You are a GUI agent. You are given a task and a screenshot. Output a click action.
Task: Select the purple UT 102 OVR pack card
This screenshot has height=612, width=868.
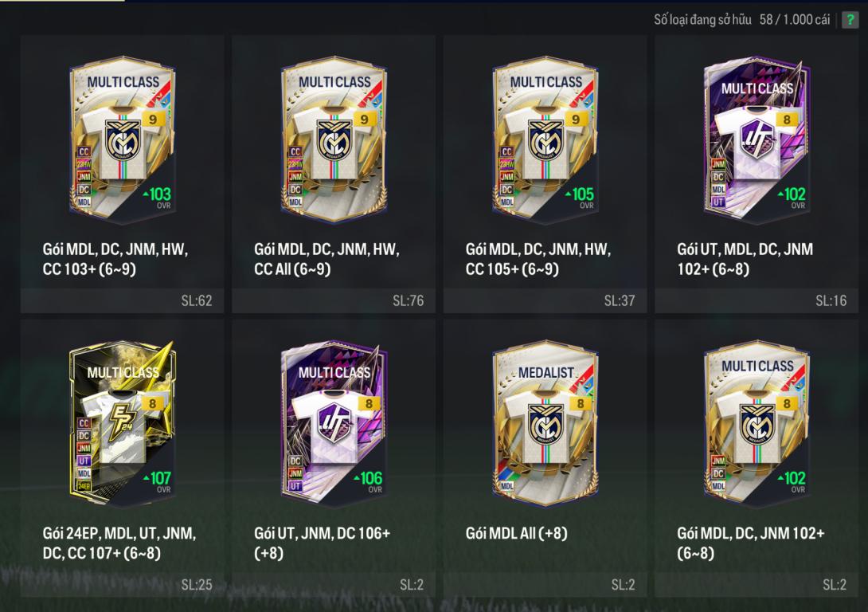click(757, 139)
